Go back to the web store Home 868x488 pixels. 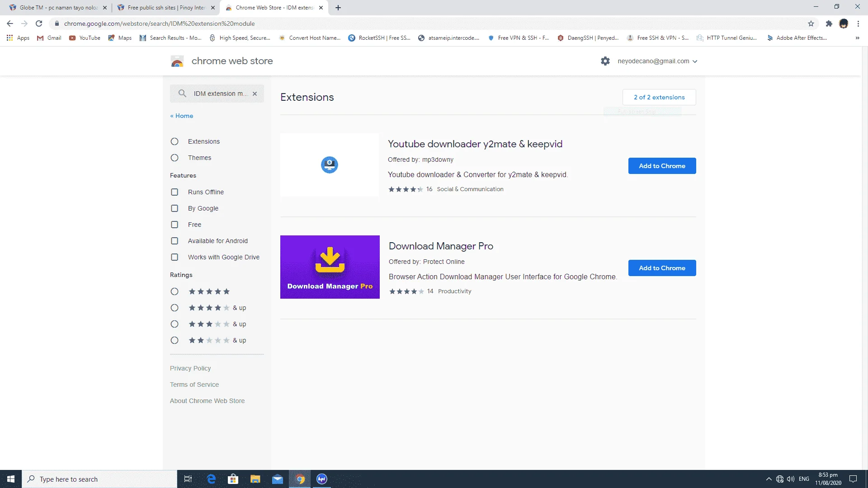[x=182, y=116]
